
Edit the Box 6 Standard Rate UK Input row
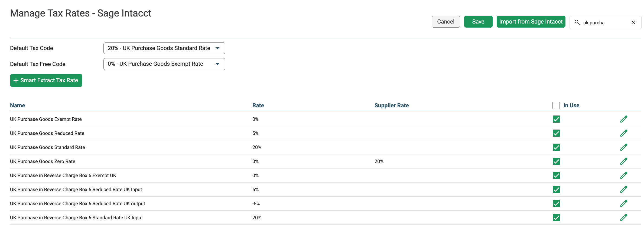pyautogui.click(x=624, y=217)
